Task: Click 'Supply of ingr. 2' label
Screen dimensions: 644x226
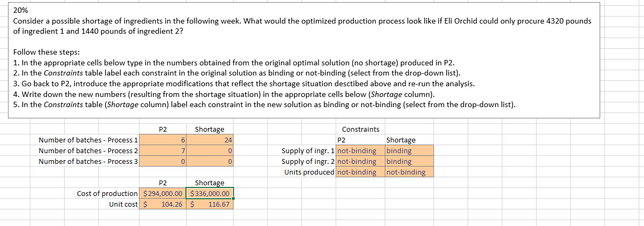Action: pos(308,161)
